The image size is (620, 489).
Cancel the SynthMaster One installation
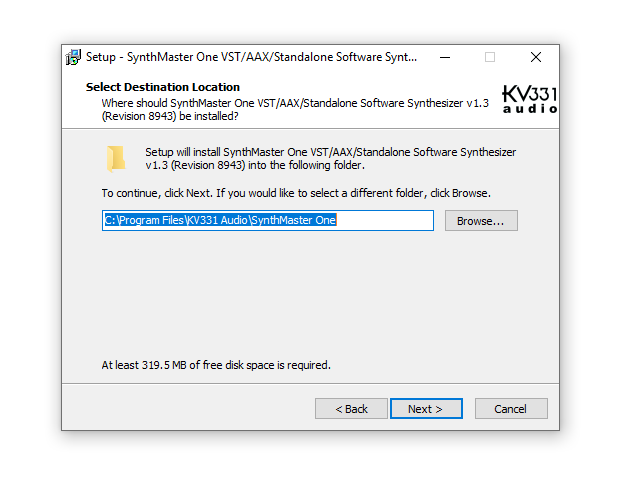(x=510, y=408)
